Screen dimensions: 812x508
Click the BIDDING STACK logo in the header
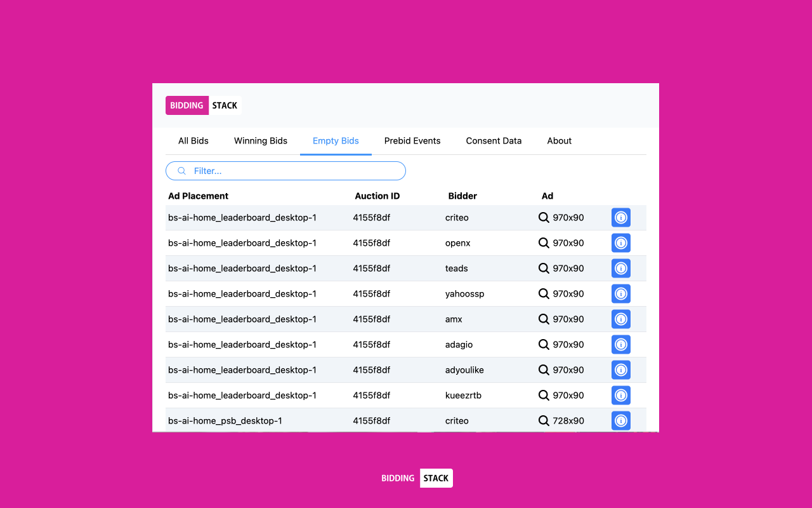tap(203, 105)
